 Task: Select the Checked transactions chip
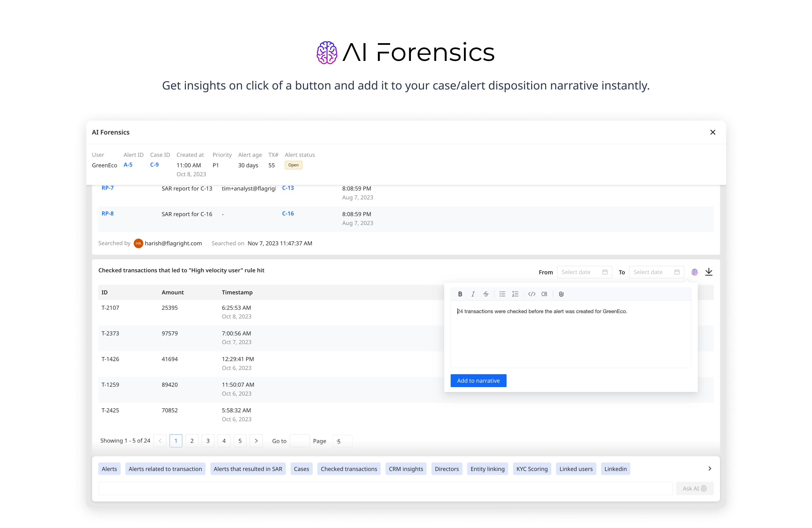[349, 469]
